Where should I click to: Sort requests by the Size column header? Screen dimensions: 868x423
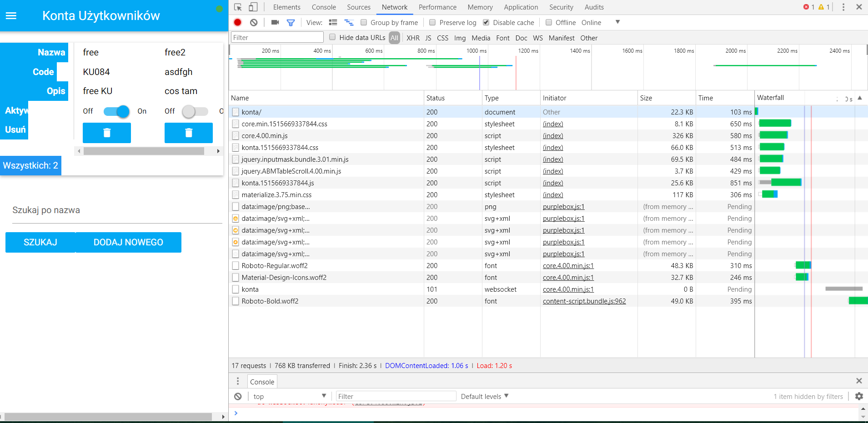pos(667,98)
